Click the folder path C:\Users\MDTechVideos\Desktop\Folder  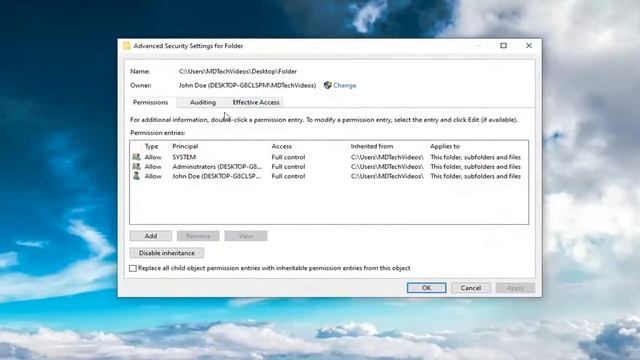[238, 71]
